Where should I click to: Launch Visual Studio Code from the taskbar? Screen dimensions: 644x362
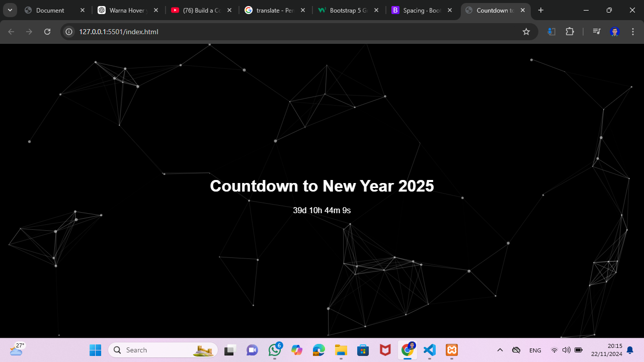coord(429,350)
